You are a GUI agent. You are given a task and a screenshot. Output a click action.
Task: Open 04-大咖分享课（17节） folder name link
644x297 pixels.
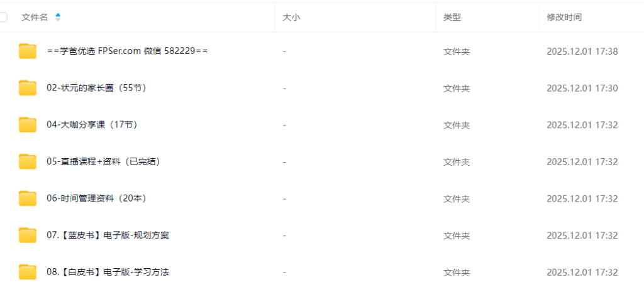coord(92,125)
